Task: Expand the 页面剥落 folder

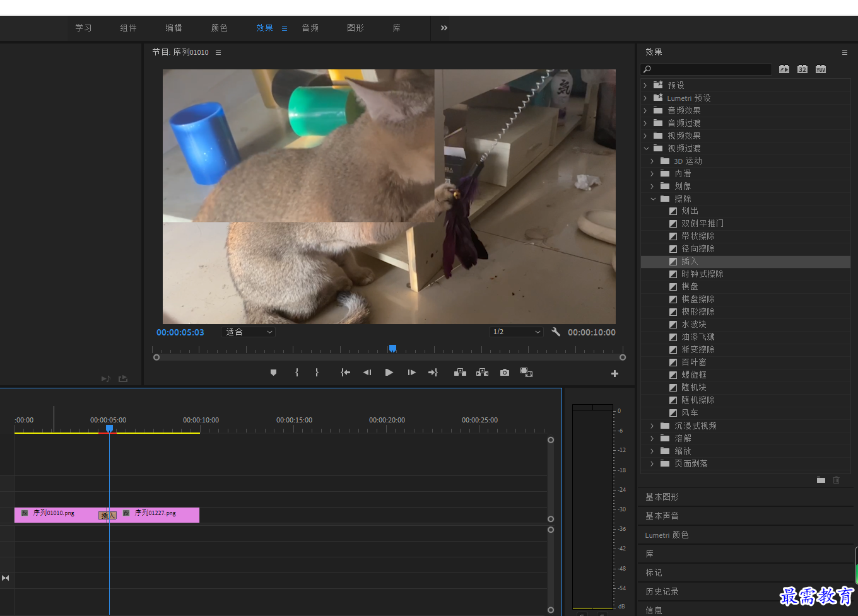Action: [x=652, y=463]
